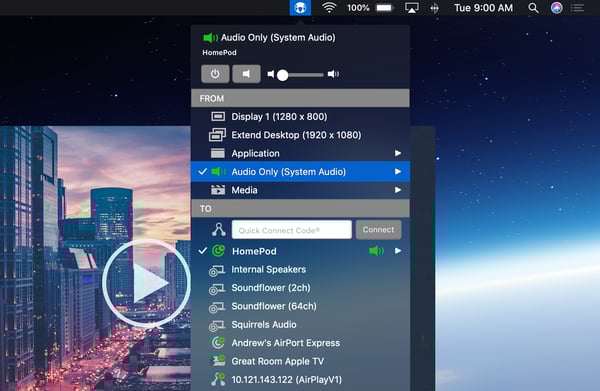Image resolution: width=600 pixels, height=391 pixels.
Task: Select Audio Only (System Audio) source
Action: [x=300, y=172]
